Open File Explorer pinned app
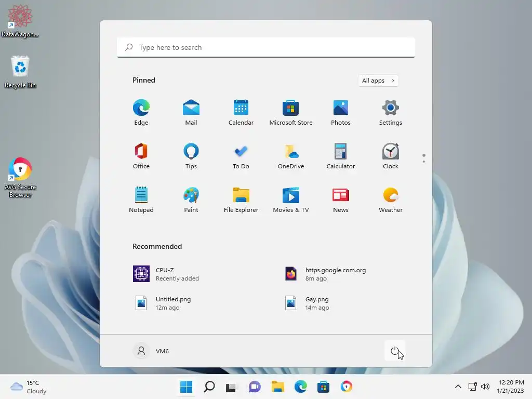The width and height of the screenshot is (532, 399). pos(241,200)
